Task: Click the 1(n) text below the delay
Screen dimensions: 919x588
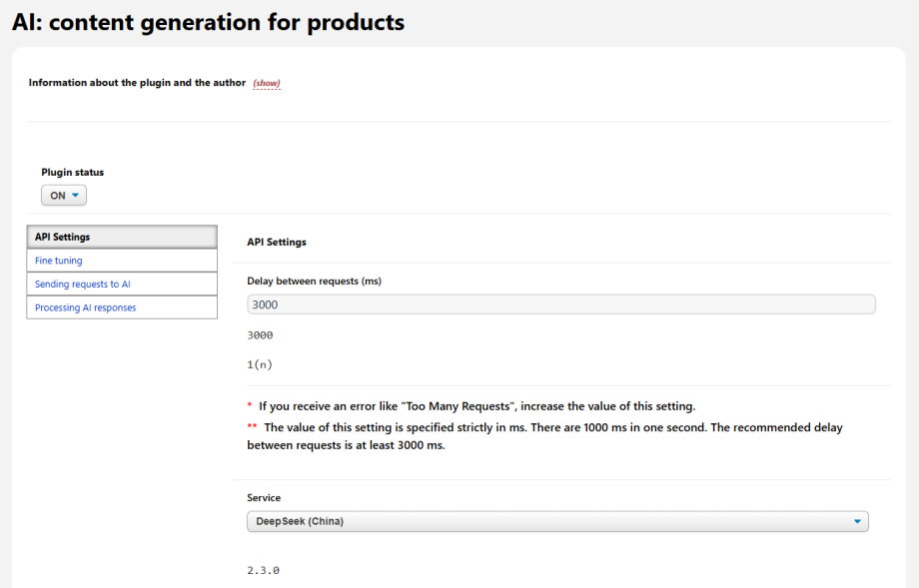Action: [x=260, y=364]
